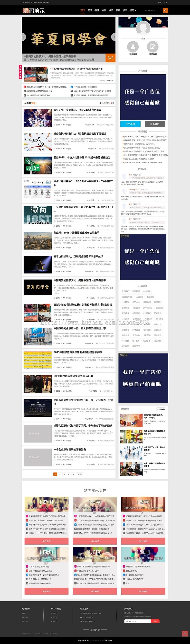Open recommended 95后创业者 浮躁的年代

point(139,144)
